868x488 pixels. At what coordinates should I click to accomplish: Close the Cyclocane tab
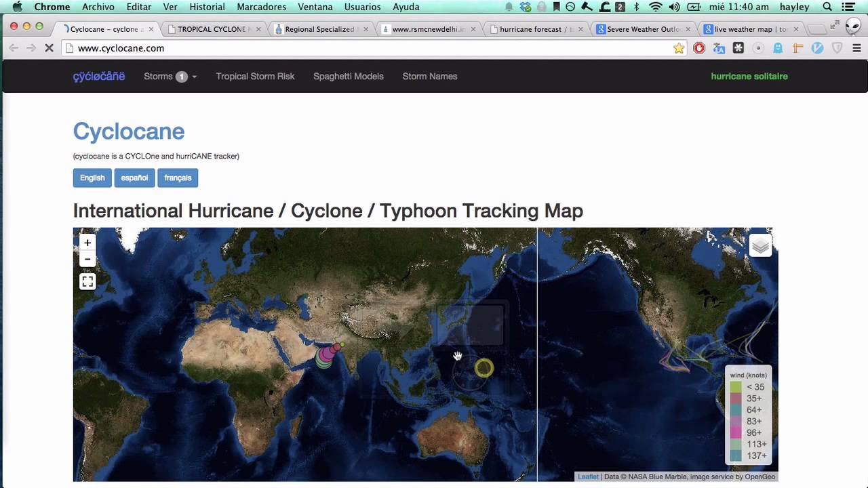click(x=151, y=29)
